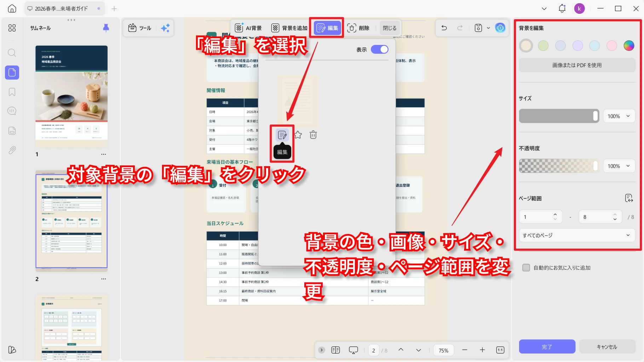This screenshot has width=644, height=362.
Task: Open the blue AI assistant button
Action: [x=500, y=28]
